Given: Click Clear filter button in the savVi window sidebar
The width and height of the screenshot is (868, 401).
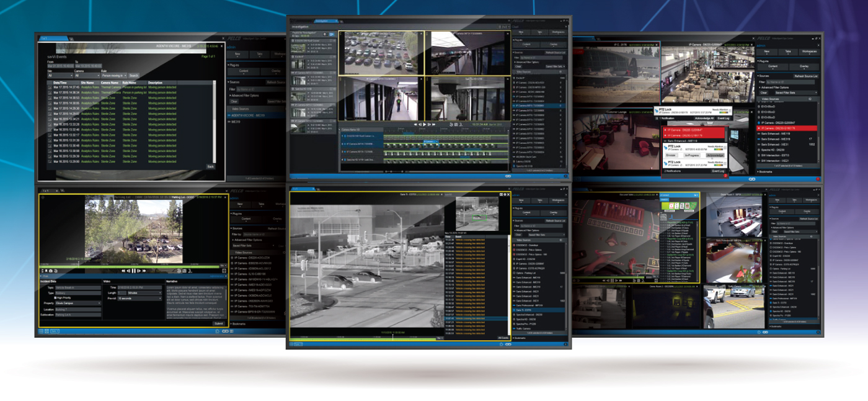Looking at the screenshot, I should [x=234, y=101].
